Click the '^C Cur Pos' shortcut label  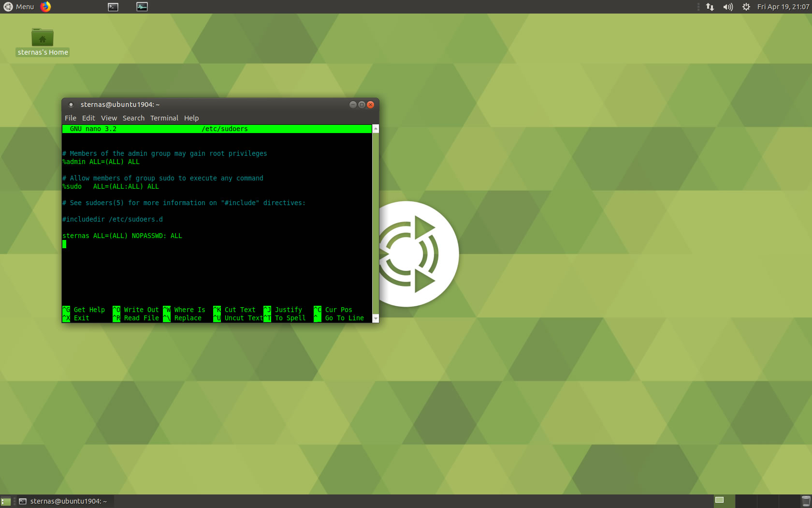[333, 310]
